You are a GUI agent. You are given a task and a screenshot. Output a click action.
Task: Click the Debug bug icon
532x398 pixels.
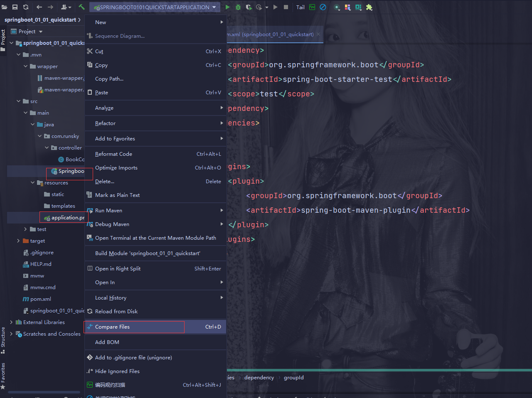click(238, 7)
